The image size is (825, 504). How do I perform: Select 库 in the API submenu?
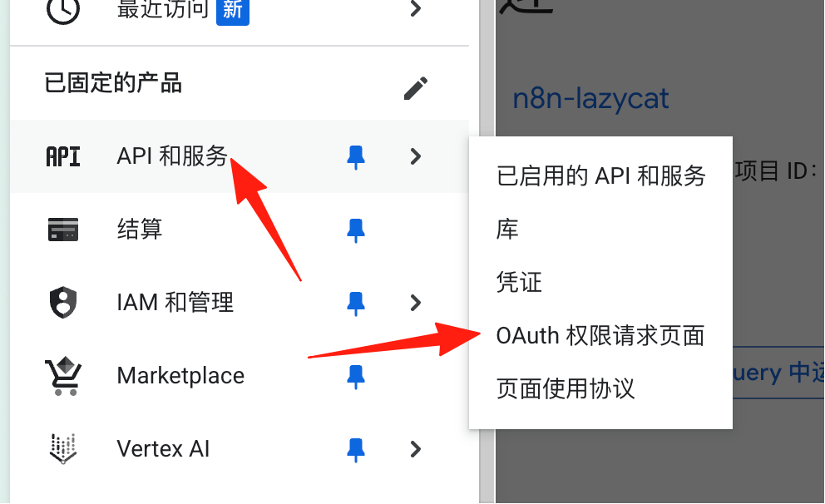click(507, 230)
